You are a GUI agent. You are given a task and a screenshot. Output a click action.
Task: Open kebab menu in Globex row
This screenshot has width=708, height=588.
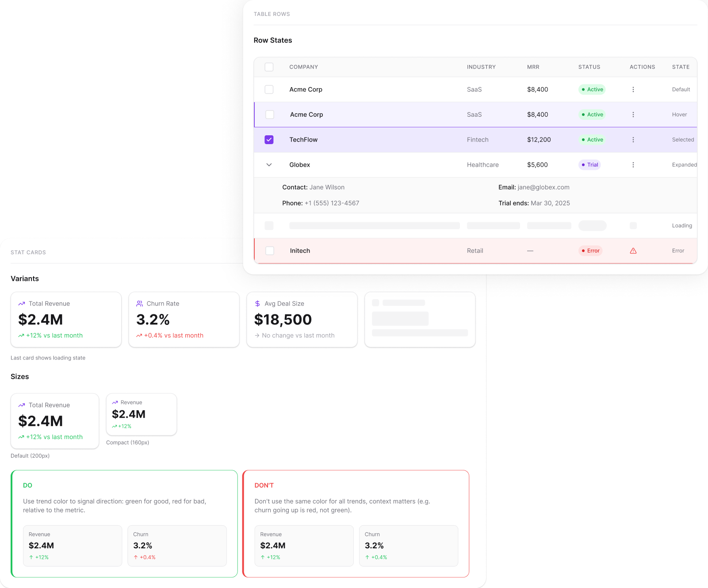tap(633, 165)
